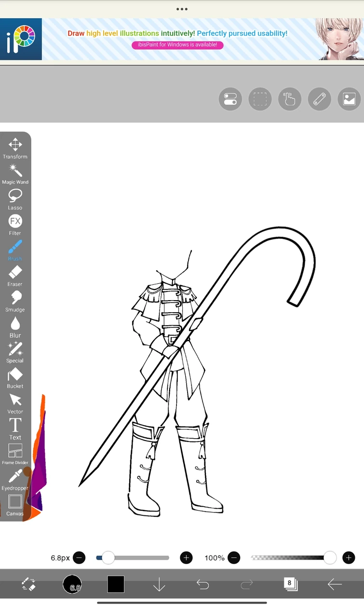This screenshot has height=607, width=364.
Task: Decrease brush thickness with minus button
Action: click(x=79, y=558)
